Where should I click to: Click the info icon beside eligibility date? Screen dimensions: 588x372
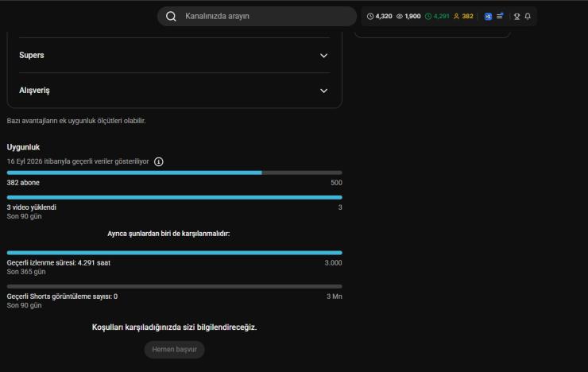(x=159, y=161)
